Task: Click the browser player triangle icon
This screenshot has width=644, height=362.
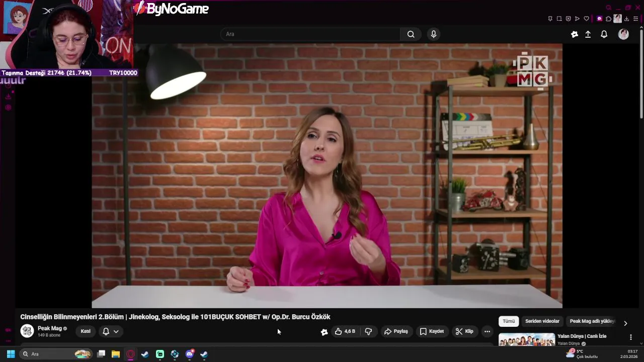Action: (x=577, y=19)
